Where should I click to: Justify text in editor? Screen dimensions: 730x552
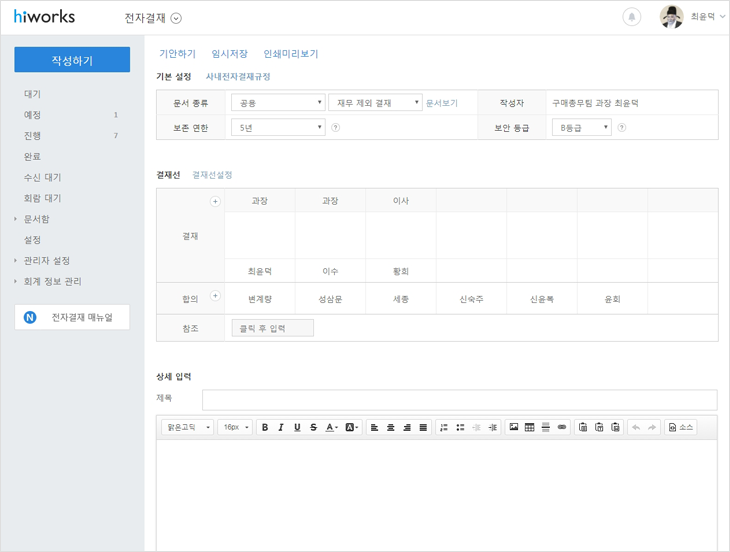tap(423, 427)
